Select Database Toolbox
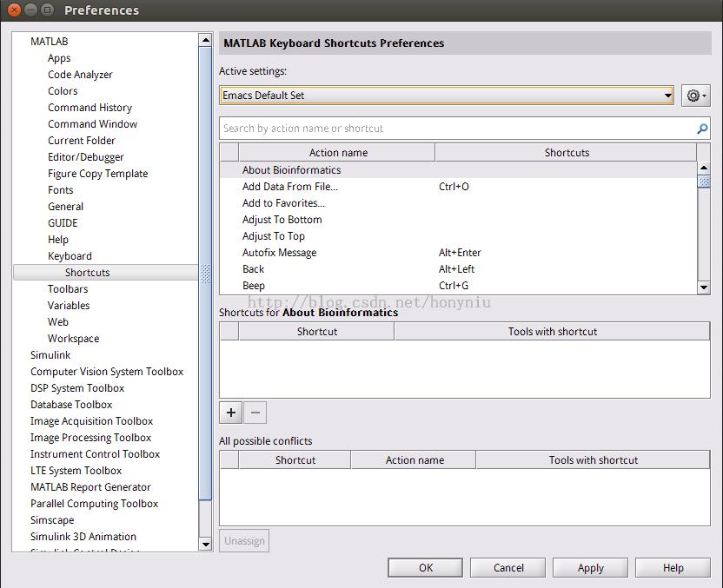The height and width of the screenshot is (588, 723). tap(71, 405)
